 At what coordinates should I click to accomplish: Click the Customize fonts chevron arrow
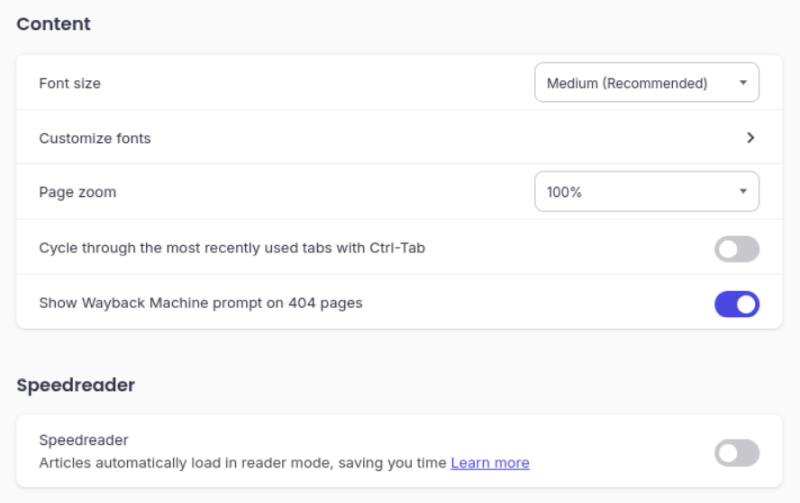(x=750, y=138)
